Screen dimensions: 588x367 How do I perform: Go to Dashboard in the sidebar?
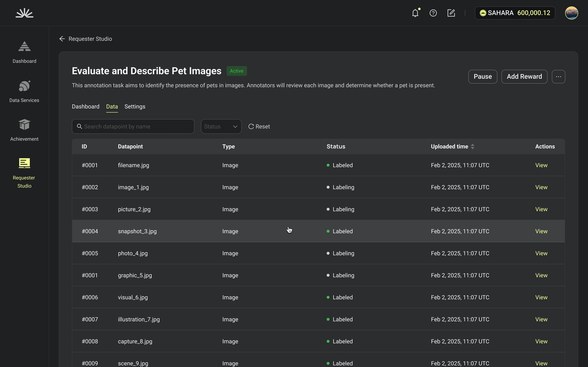(x=24, y=52)
